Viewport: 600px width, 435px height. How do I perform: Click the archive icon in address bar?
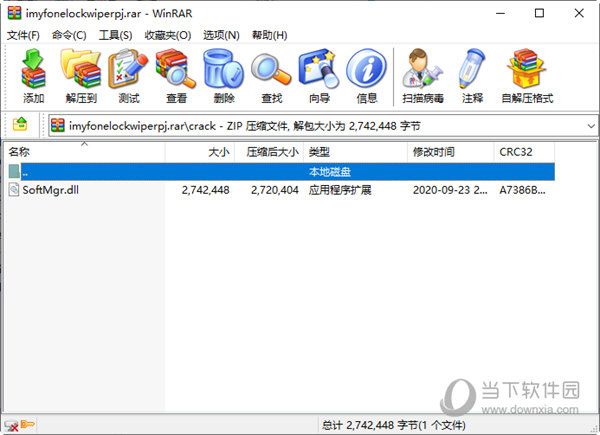(57, 125)
